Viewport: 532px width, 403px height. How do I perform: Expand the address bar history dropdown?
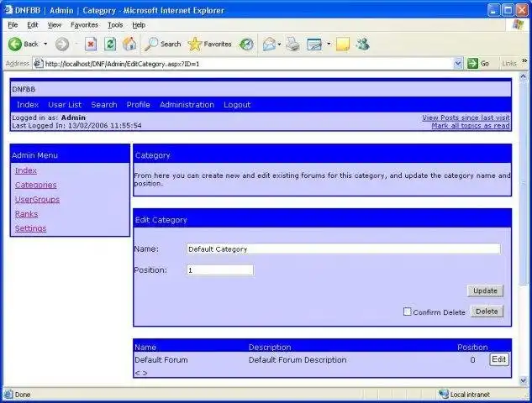[x=458, y=63]
